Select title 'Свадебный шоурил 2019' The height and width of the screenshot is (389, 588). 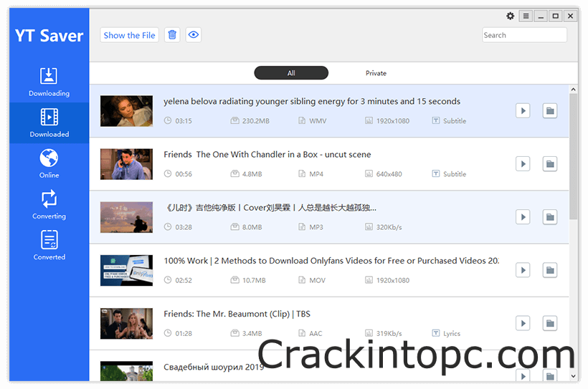[214, 368]
